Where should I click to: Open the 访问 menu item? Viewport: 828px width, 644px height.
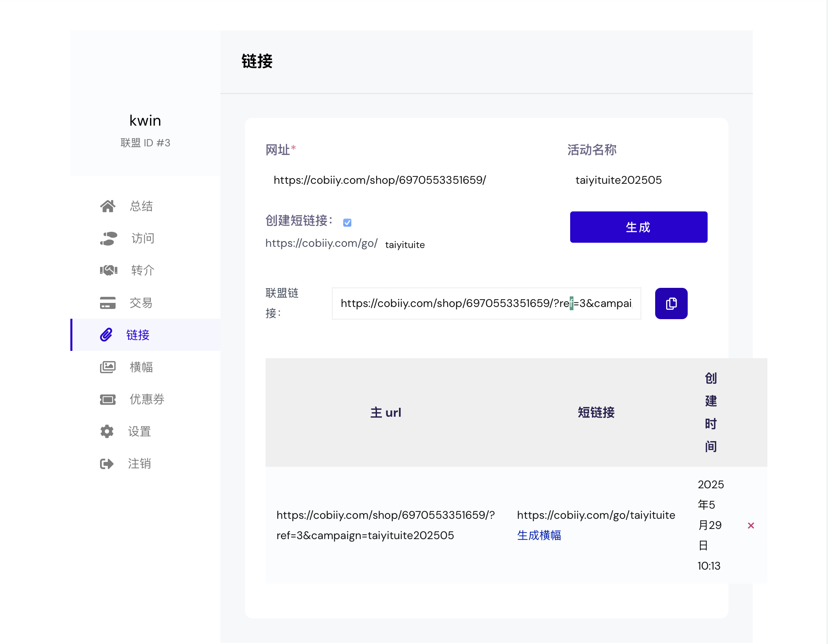pyautogui.click(x=146, y=238)
